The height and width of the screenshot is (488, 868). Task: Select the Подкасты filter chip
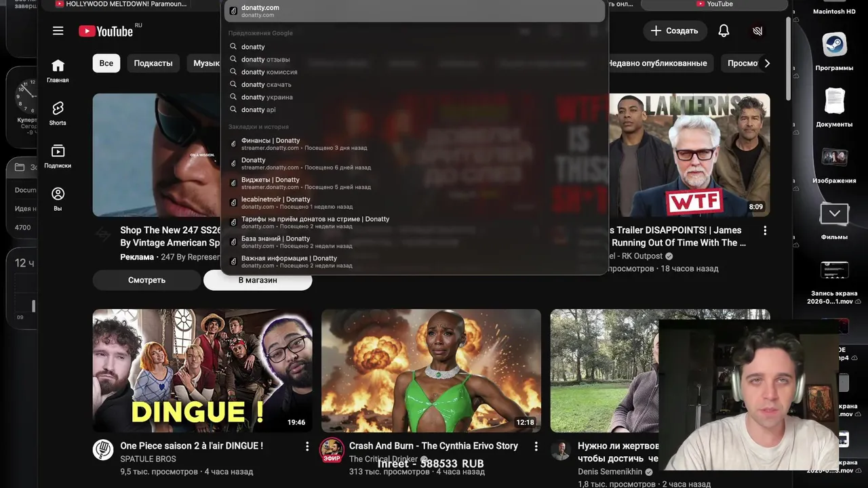coord(153,63)
